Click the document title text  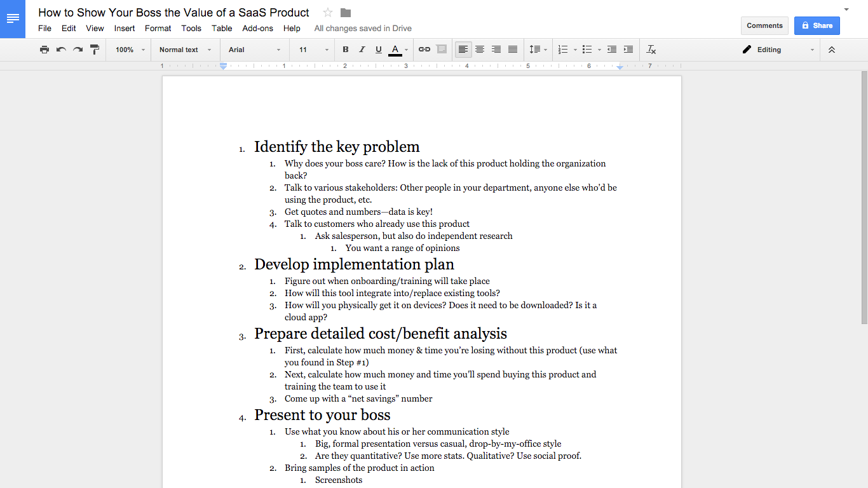pos(173,13)
